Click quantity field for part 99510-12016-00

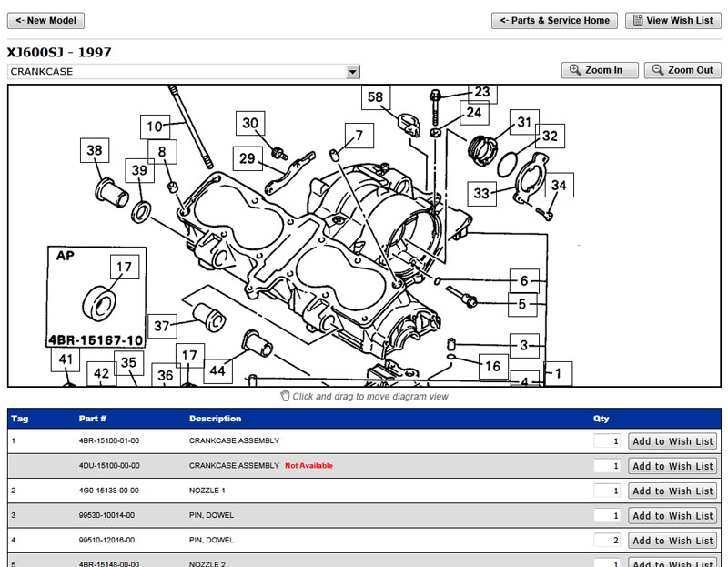[607, 541]
